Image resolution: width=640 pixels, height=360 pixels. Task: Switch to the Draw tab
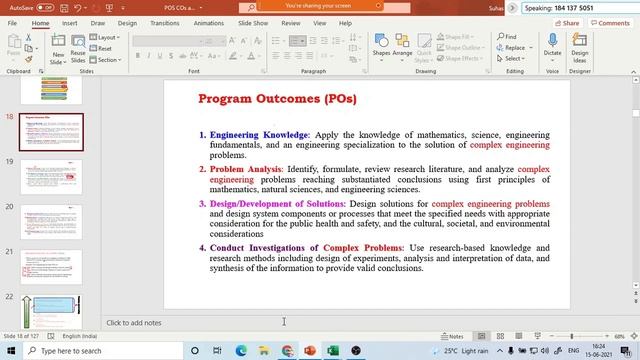98,23
